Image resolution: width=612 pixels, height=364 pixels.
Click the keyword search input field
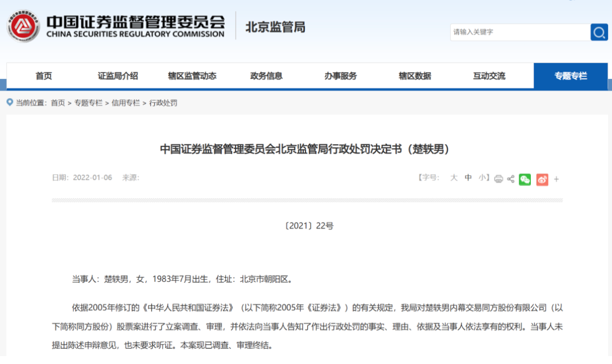tap(518, 32)
